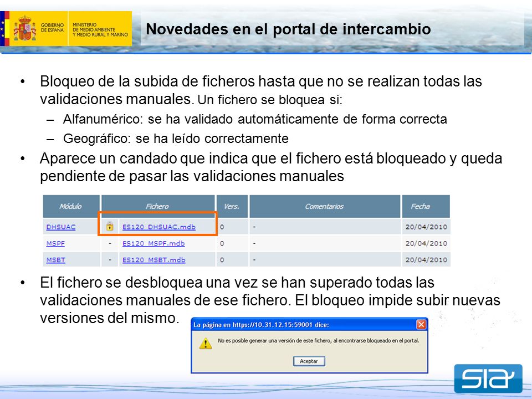Open file ES120_MSPF.mdb
Viewport: 532px width, 399px height.
tap(154, 243)
